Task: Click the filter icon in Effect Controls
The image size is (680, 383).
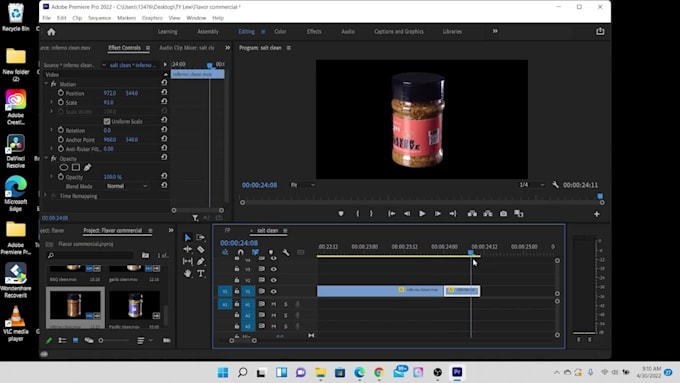Action: (x=195, y=218)
